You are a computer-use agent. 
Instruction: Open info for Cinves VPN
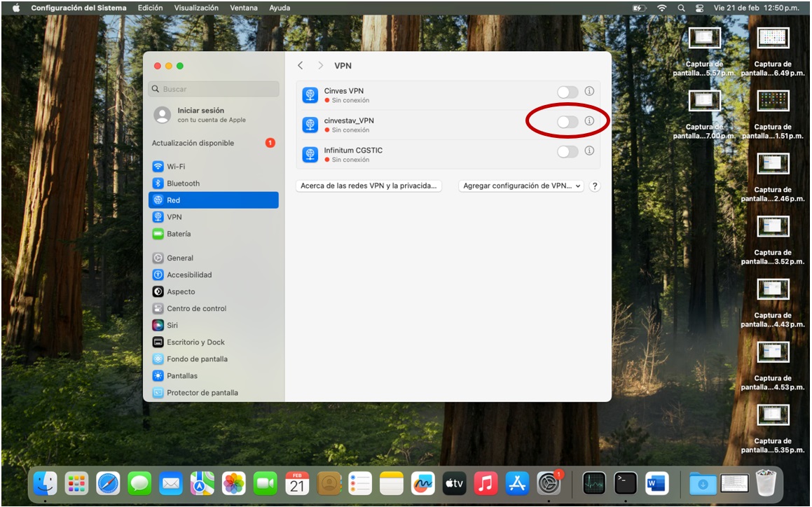[x=589, y=92]
